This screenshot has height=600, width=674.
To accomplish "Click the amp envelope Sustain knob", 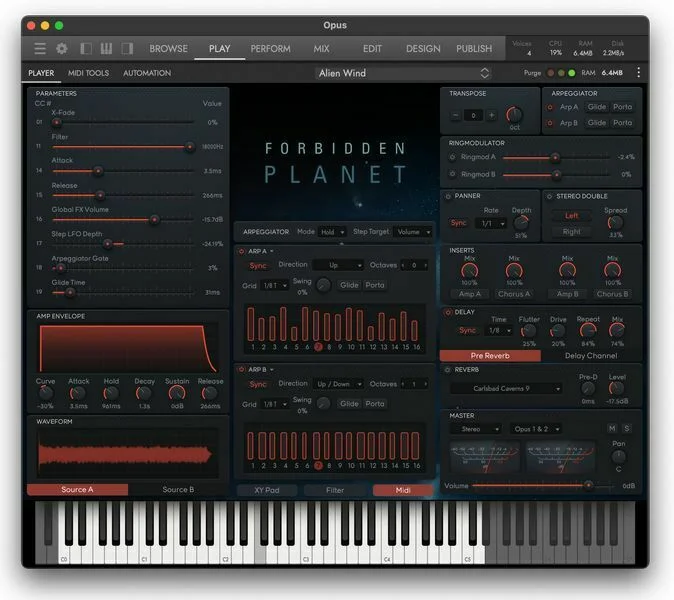I will click(x=177, y=393).
